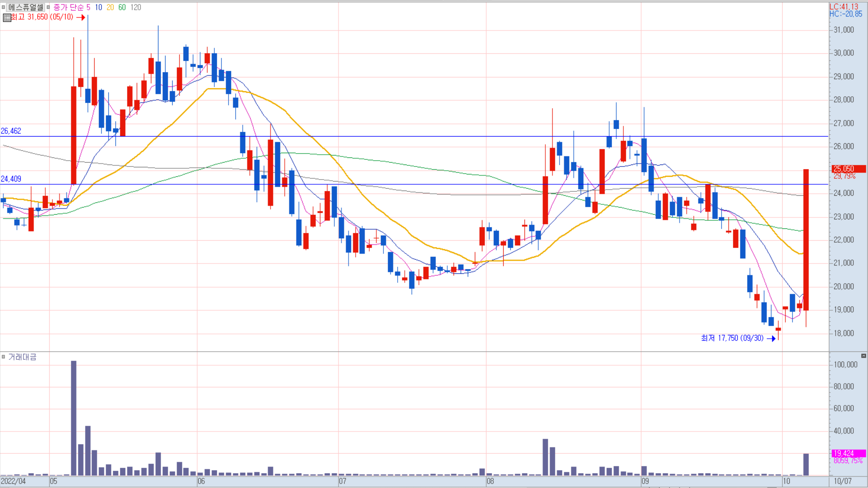868x488 pixels.
Task: Click the 거래대금 indicator label
Action: point(22,357)
